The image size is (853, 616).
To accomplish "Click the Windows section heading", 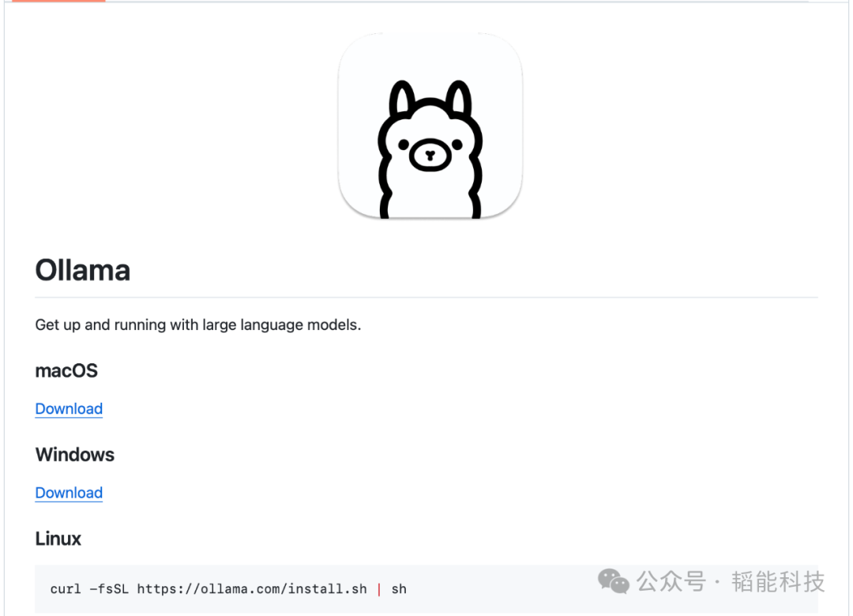I will click(x=75, y=454).
